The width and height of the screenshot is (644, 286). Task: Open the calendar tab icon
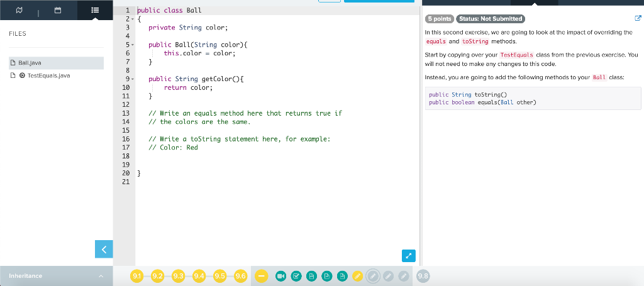click(58, 10)
